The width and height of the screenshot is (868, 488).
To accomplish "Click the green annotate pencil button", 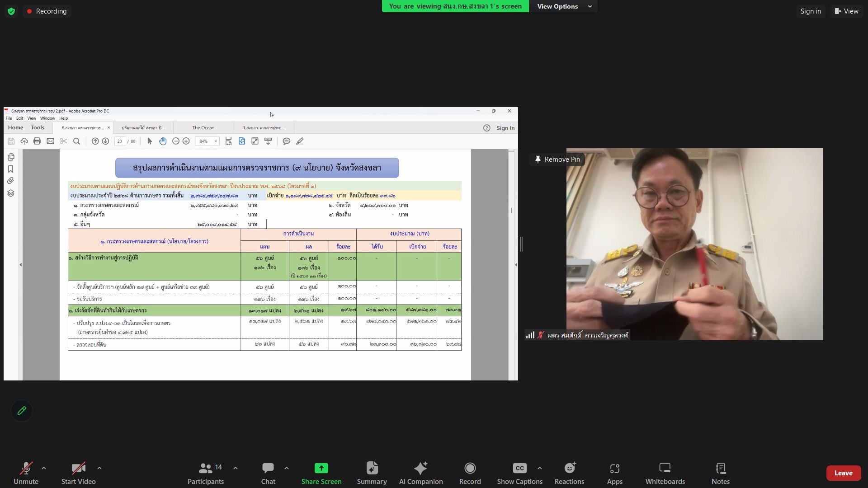I will [x=22, y=411].
